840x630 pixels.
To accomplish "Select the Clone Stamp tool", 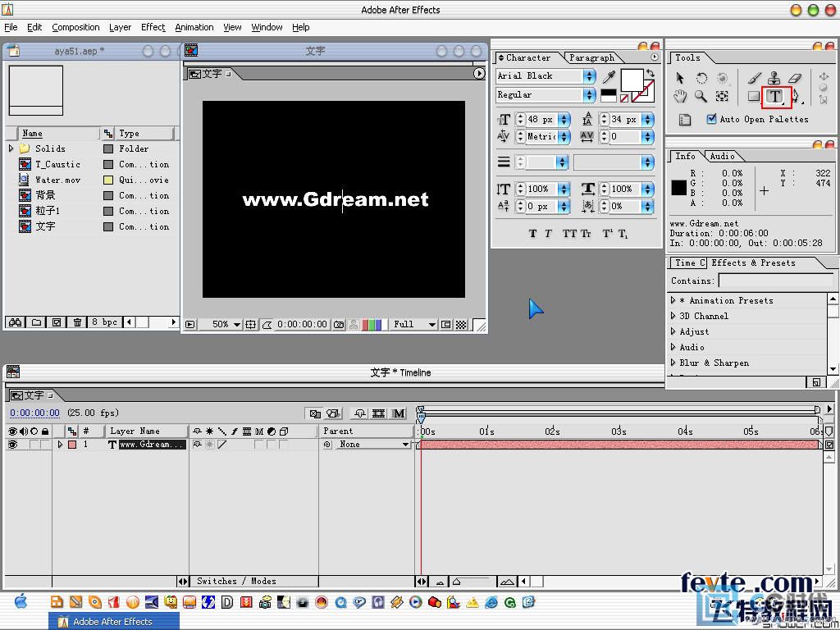I will (774, 78).
